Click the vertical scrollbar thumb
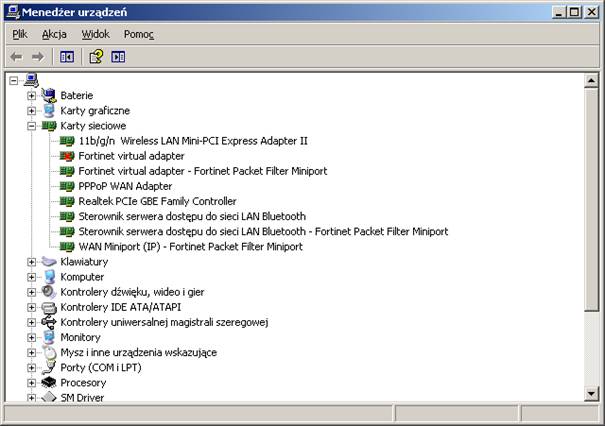 click(591, 199)
